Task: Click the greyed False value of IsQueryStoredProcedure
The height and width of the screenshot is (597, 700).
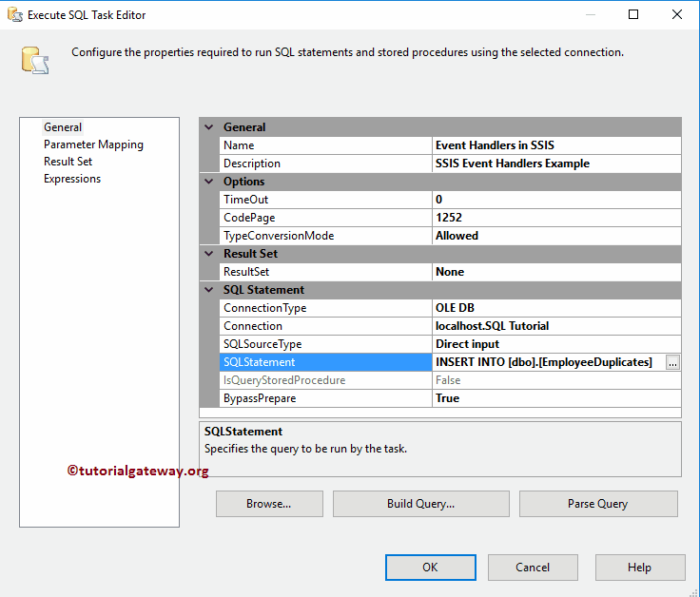Action: [x=556, y=380]
